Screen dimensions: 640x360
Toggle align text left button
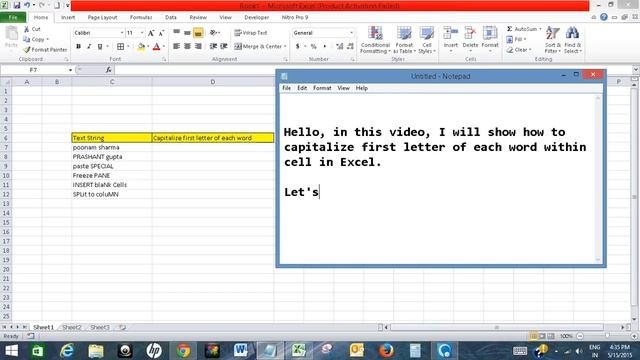pos(176,47)
